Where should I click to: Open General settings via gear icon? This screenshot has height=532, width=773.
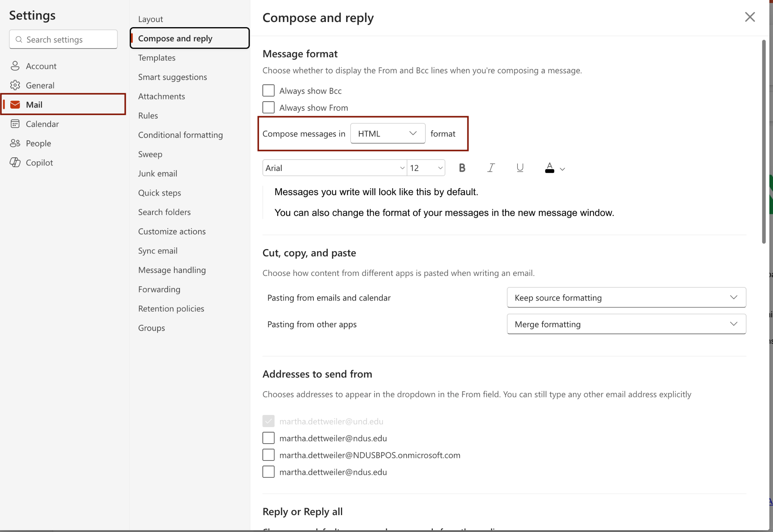point(15,85)
